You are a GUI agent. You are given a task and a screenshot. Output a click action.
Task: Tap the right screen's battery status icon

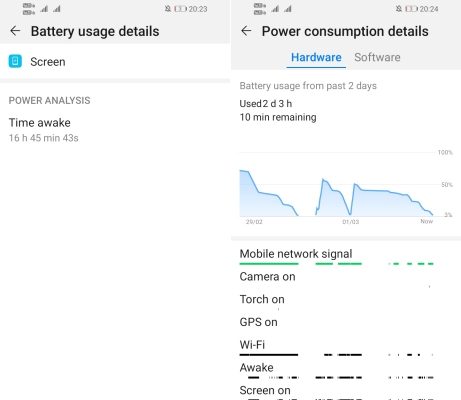click(x=412, y=9)
